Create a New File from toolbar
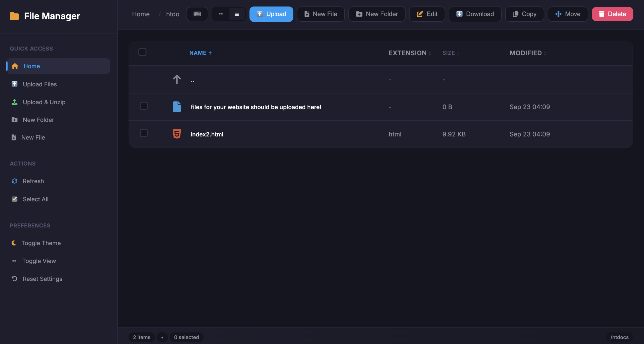Screen dimensions: 644x344 [321, 14]
